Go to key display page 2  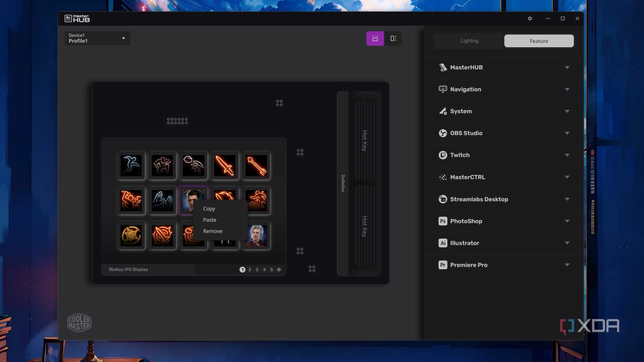coord(250,270)
